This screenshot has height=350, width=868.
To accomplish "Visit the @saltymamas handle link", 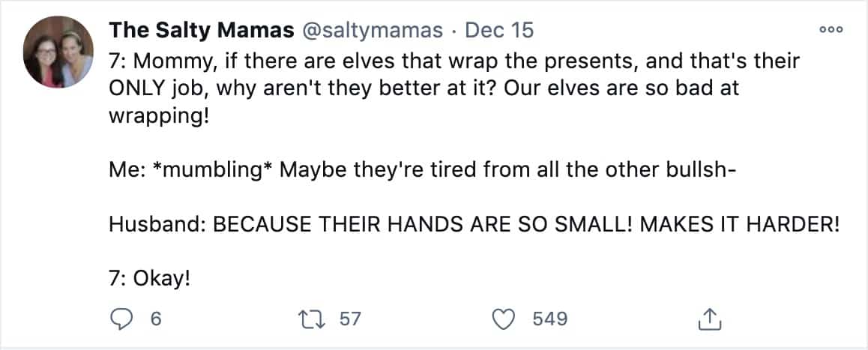I will (372, 31).
